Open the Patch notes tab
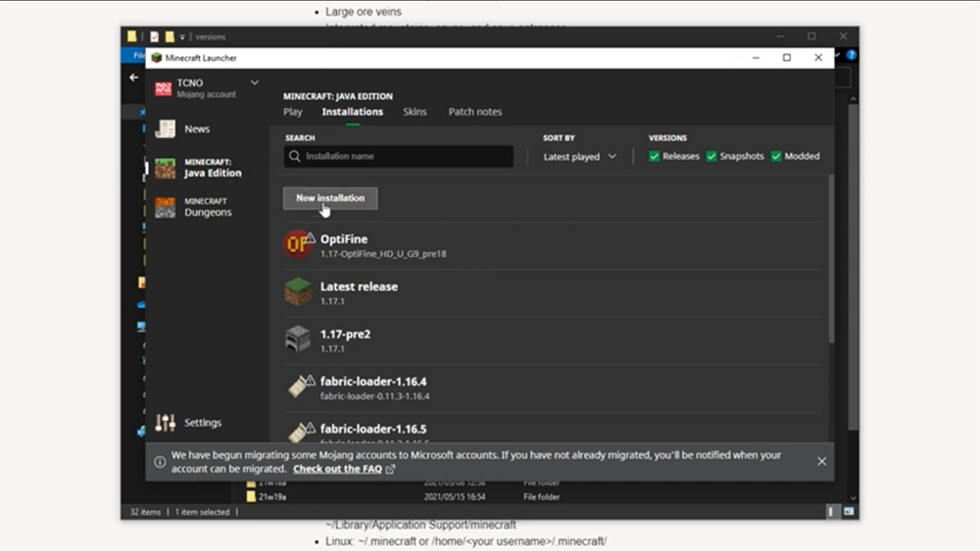The image size is (980, 551). (475, 112)
